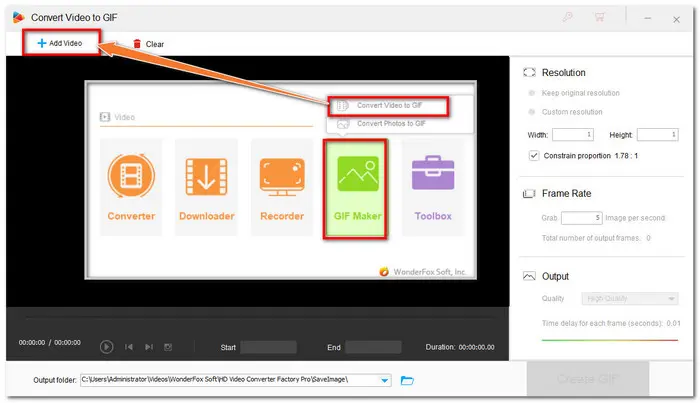Select Custom resolution option
The height and width of the screenshot is (403, 700).
(566, 112)
